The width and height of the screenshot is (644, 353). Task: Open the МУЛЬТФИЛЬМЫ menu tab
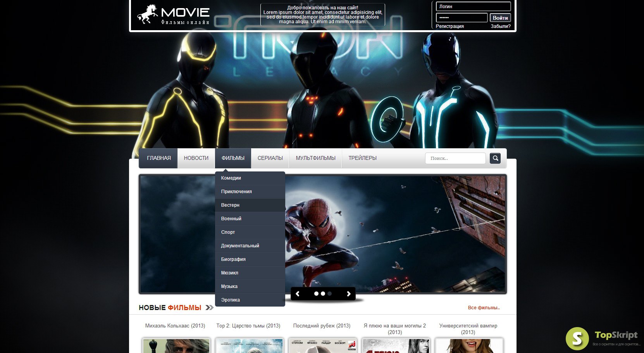(315, 158)
